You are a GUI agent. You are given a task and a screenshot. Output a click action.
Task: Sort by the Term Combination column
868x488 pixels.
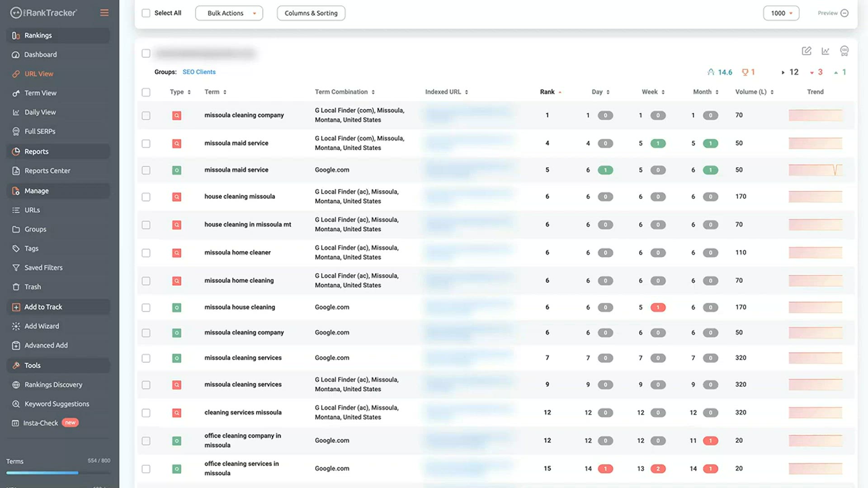click(344, 92)
